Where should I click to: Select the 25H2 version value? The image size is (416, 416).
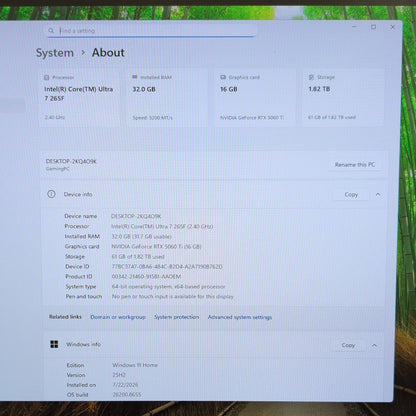point(119,375)
